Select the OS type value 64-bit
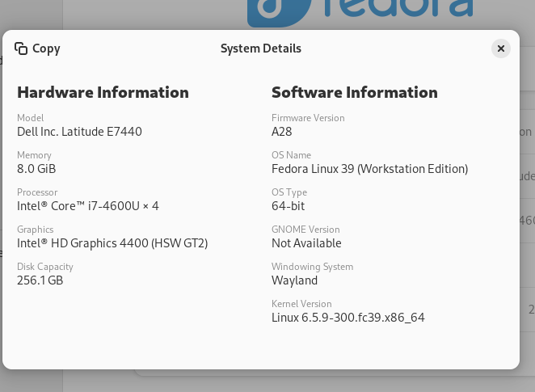 coord(289,206)
